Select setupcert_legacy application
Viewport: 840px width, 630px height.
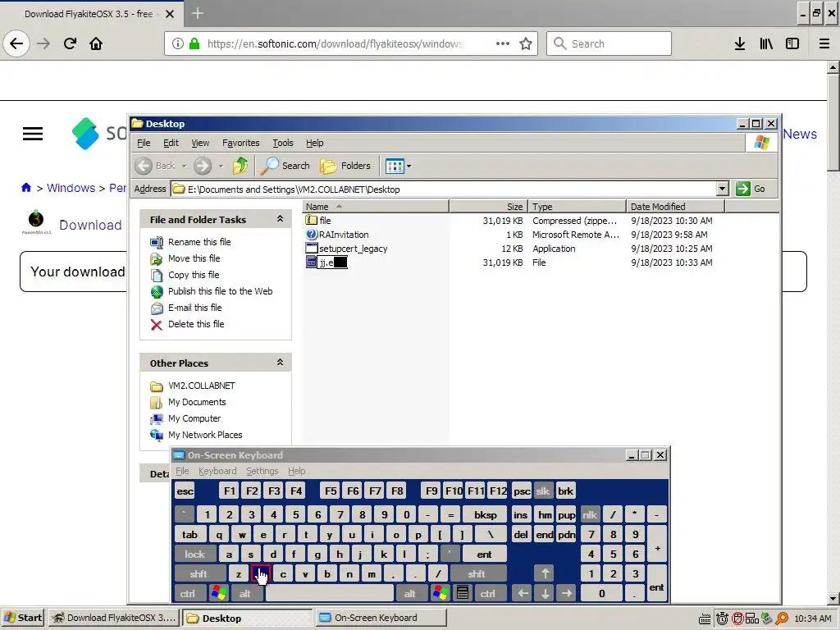353,249
